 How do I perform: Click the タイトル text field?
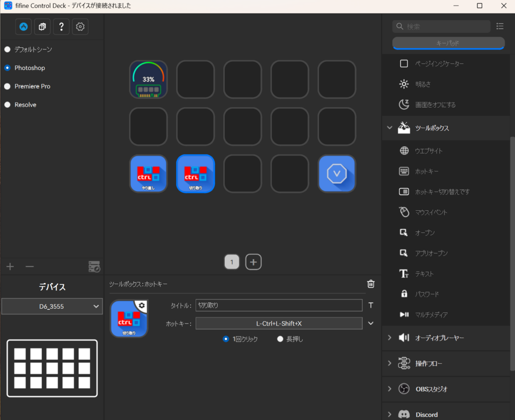pyautogui.click(x=279, y=305)
